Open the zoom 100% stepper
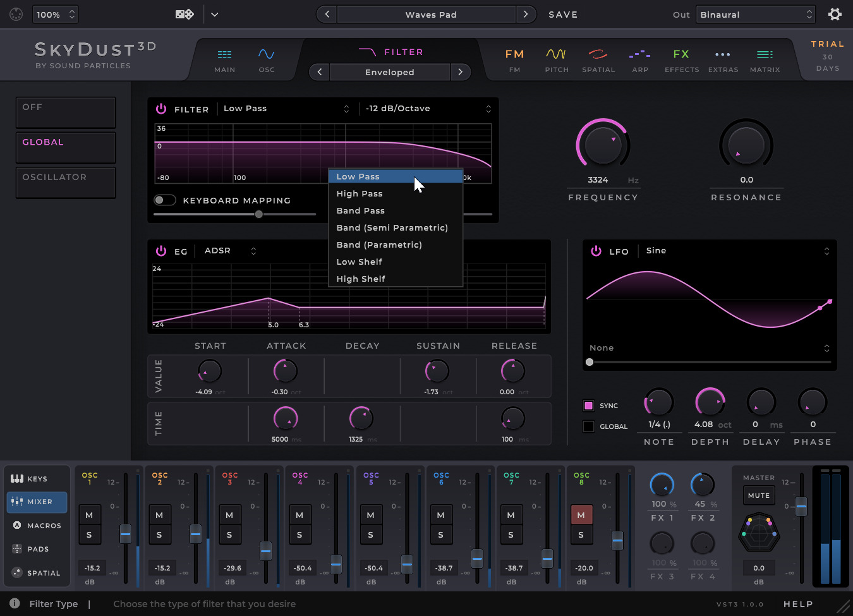853x616 pixels. [x=55, y=15]
